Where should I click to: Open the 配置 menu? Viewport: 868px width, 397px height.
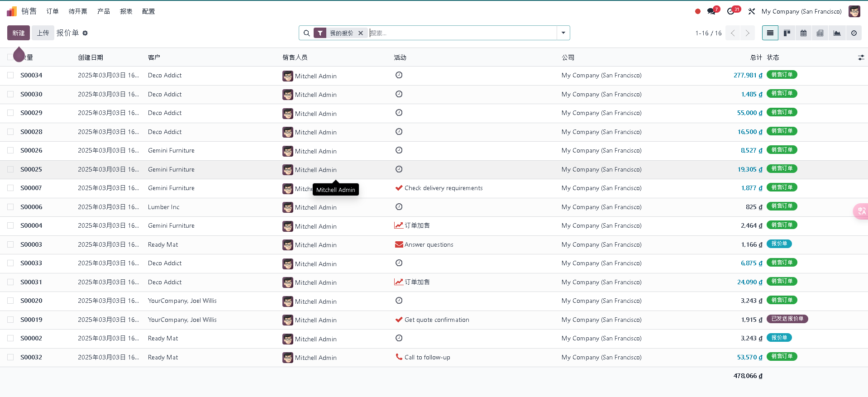click(148, 11)
